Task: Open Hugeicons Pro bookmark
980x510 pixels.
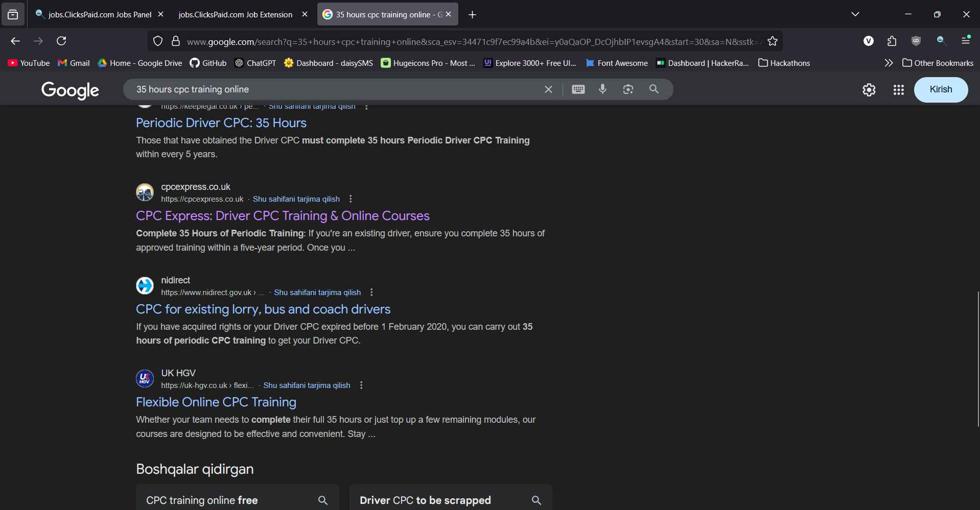Action: tap(428, 63)
